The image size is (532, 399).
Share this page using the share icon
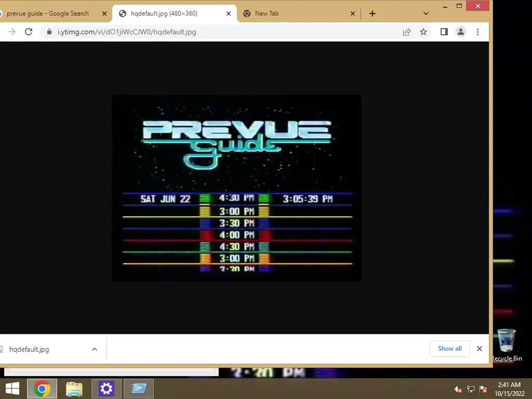407,32
